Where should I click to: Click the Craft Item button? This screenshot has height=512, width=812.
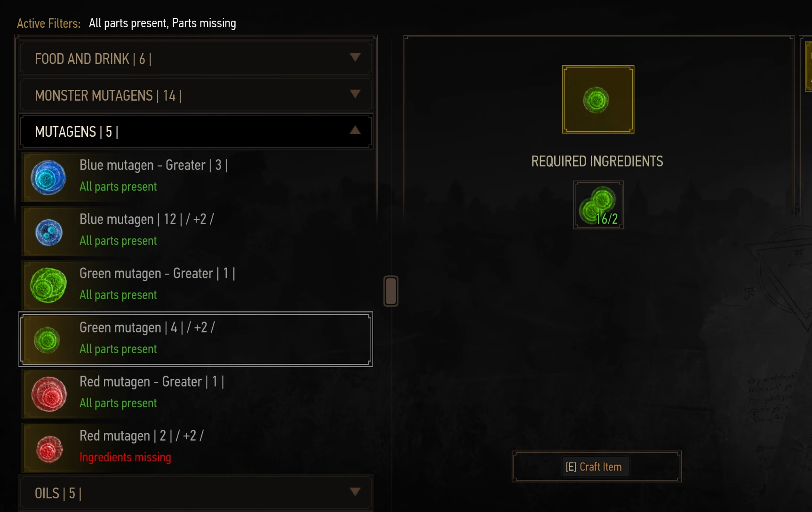(x=597, y=466)
